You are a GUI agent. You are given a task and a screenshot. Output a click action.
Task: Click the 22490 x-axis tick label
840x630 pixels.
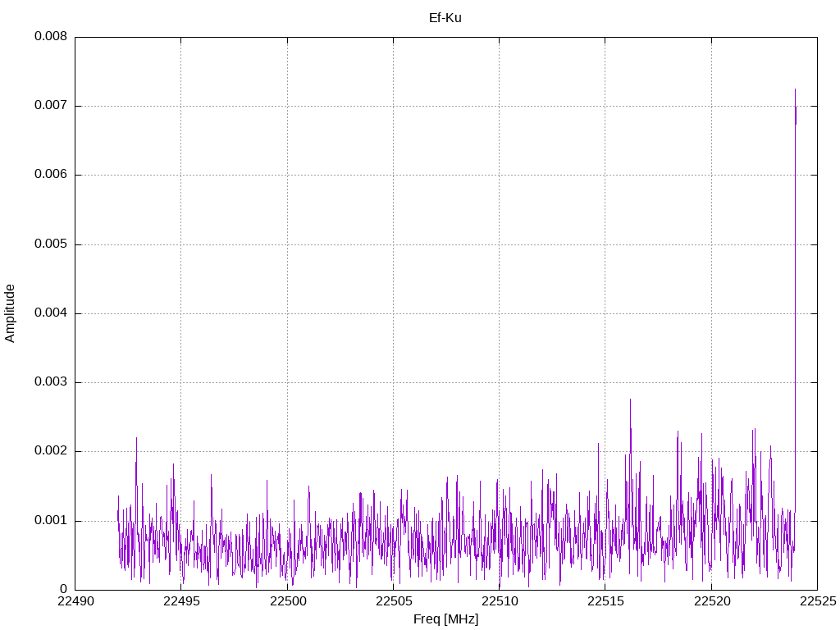tap(75, 601)
